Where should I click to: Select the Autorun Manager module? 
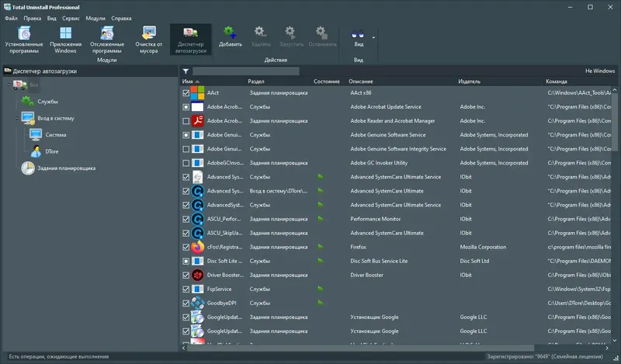click(x=190, y=40)
